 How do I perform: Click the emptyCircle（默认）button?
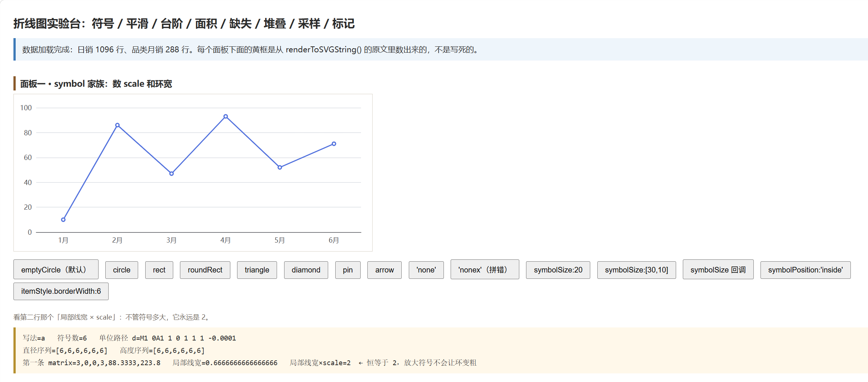tap(56, 269)
